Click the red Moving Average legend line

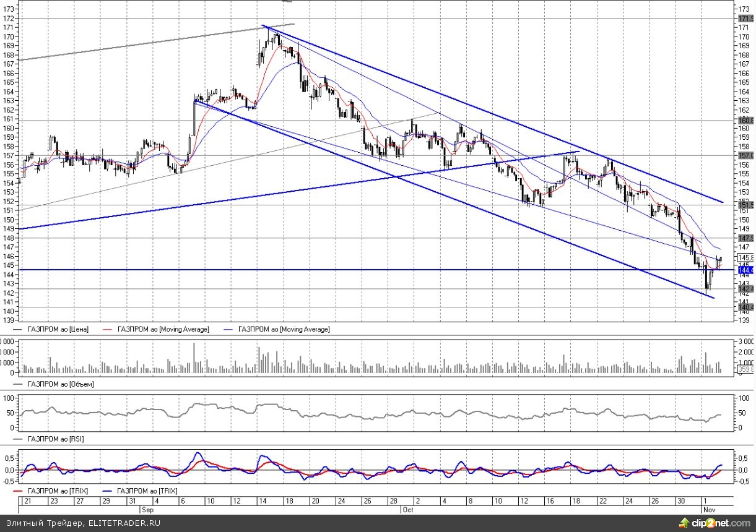point(111,330)
